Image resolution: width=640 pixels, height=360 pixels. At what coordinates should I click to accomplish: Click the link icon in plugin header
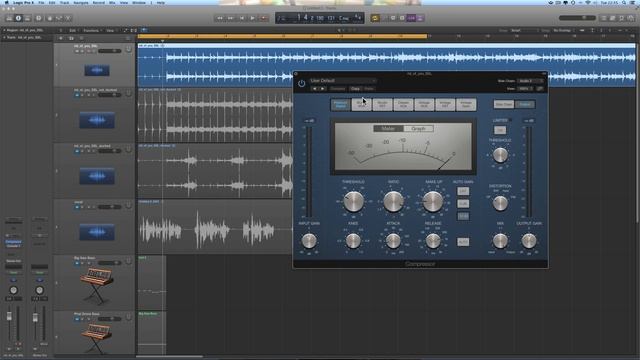point(540,88)
